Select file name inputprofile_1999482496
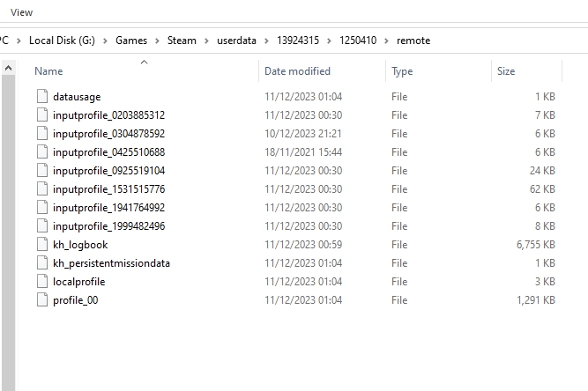Image resolution: width=588 pixels, height=391 pixels. coord(108,226)
